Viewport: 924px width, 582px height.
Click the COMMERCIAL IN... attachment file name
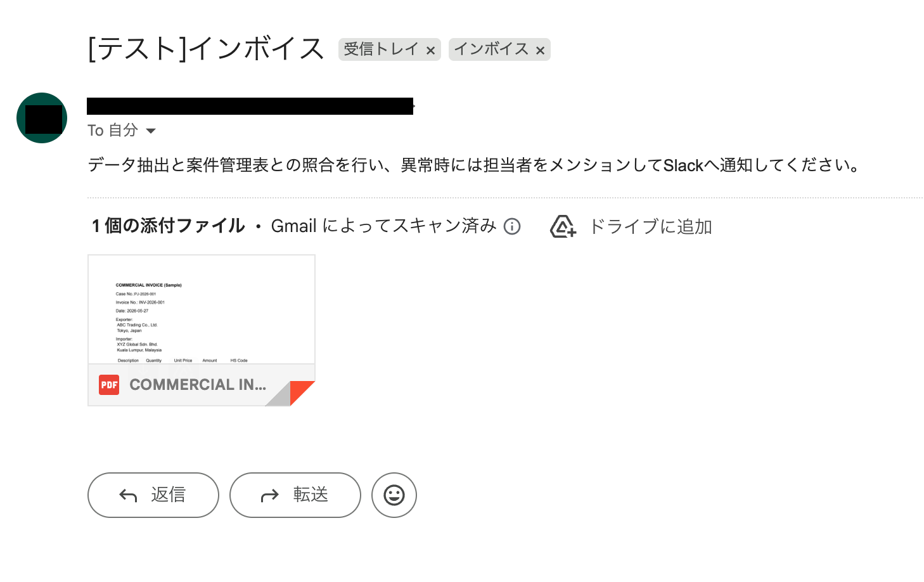pos(198,385)
